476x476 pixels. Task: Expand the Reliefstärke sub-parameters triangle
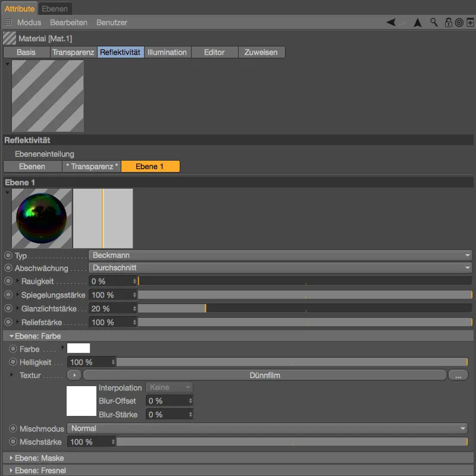click(17, 322)
